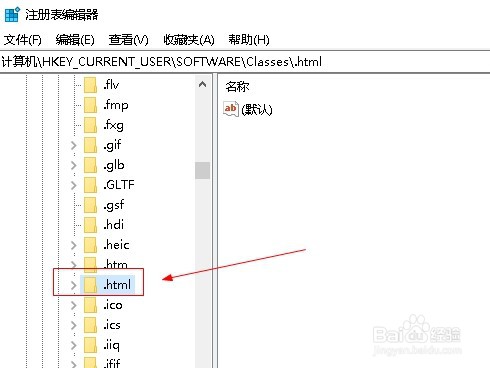Click the tree scrollbar up arrow

[x=202, y=84]
